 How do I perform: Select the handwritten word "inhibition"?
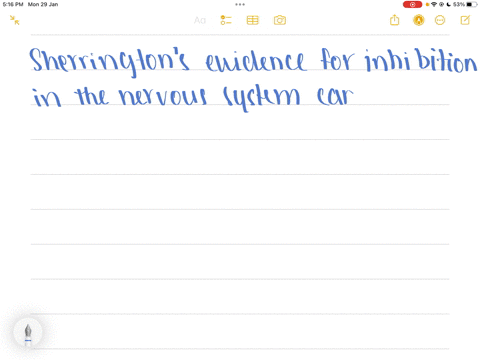(x=421, y=61)
